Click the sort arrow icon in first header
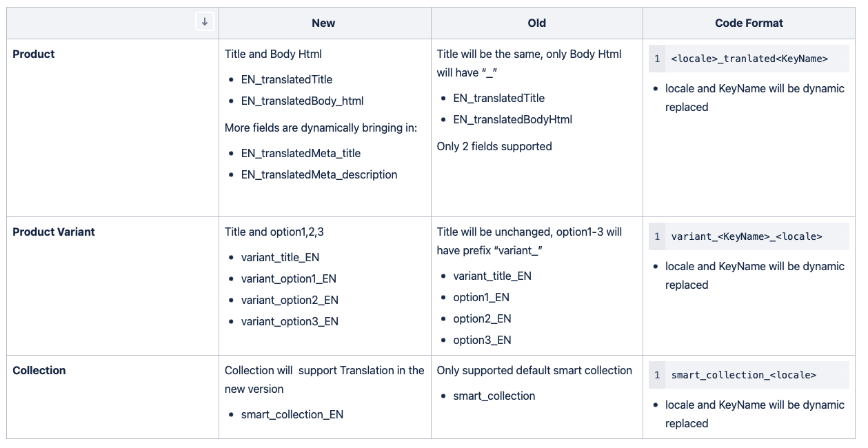 click(205, 22)
